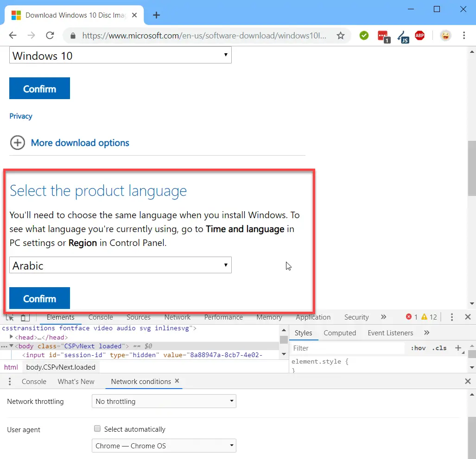Open the drawer three-dot menu
Viewport: 476px width, 459px height.
10,381
